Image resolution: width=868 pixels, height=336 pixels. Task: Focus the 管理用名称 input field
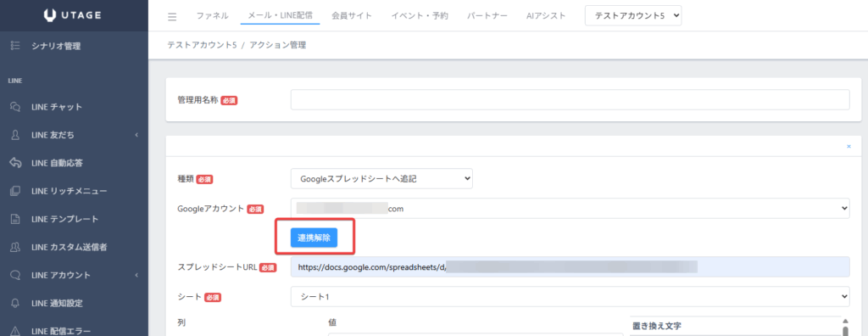coord(570,100)
